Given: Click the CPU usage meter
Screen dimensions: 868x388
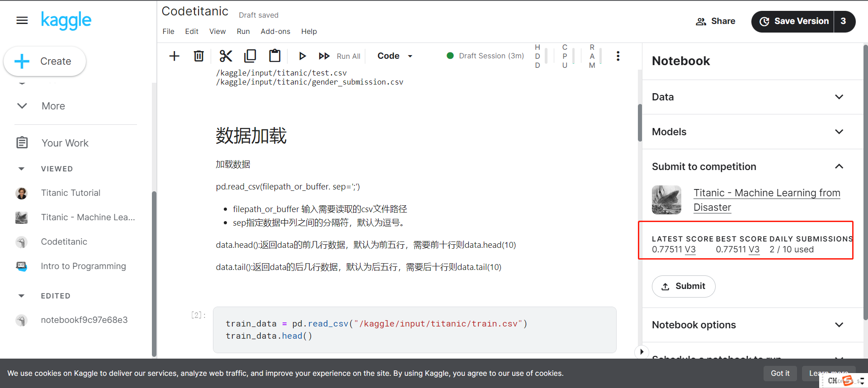Looking at the screenshot, I should 568,56.
